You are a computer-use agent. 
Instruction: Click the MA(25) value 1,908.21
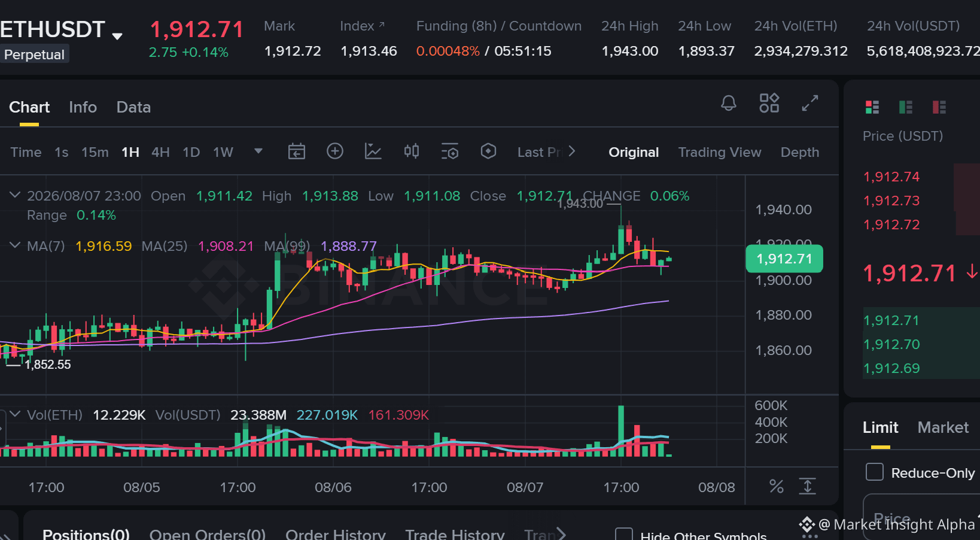coord(226,246)
